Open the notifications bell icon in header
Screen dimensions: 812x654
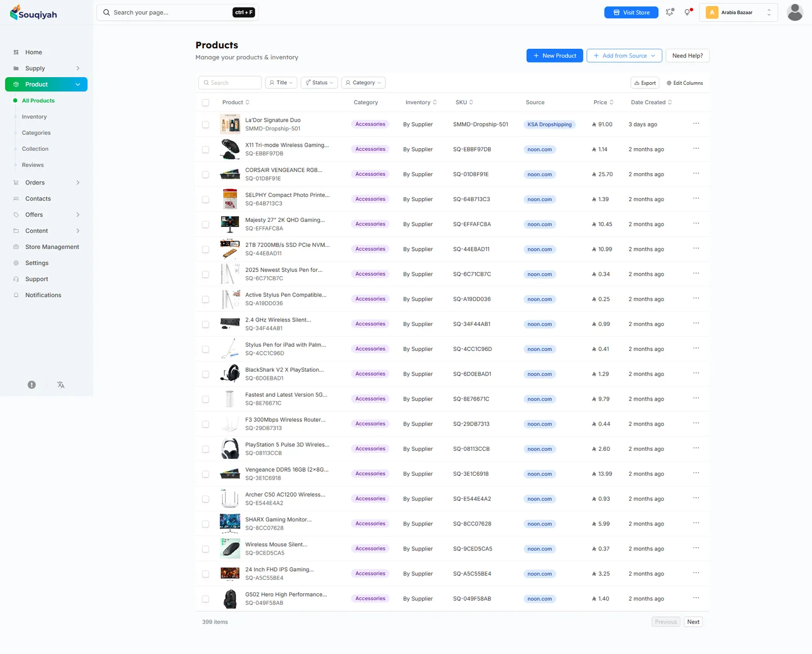coord(670,12)
